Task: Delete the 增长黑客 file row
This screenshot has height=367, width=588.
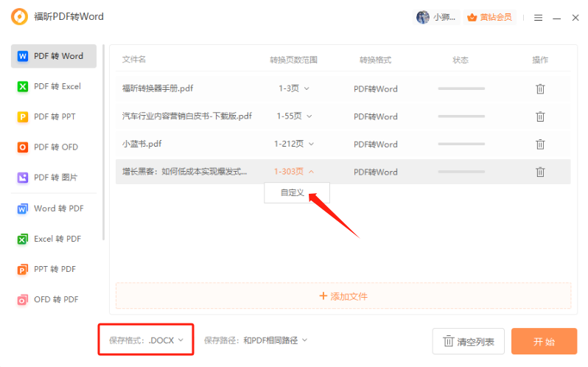Action: (x=539, y=172)
